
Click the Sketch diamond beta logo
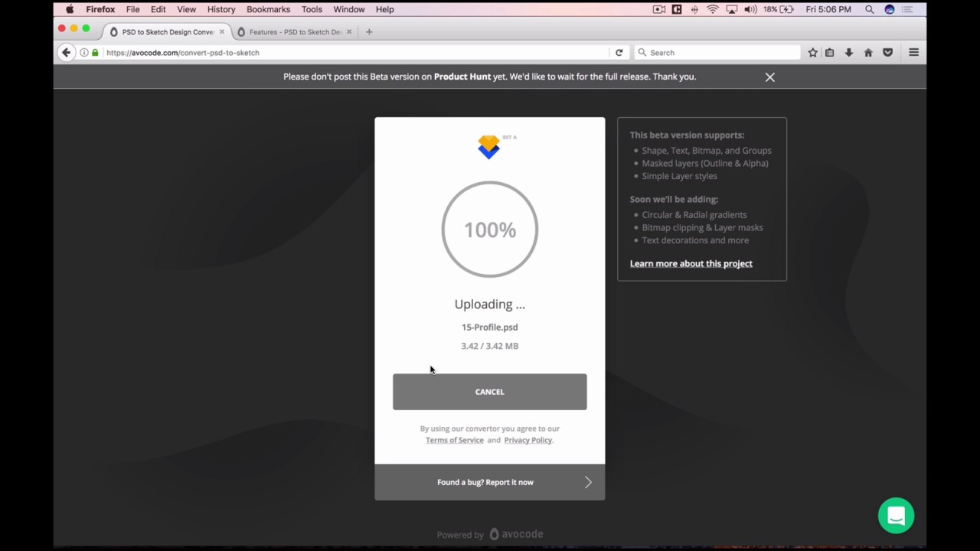[x=489, y=146]
